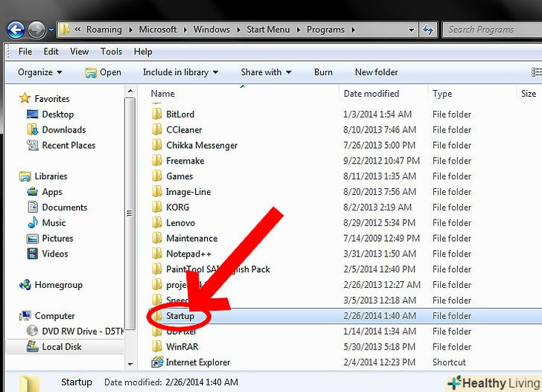The height and width of the screenshot is (392, 542).
Task: Click the Forward navigation arrow button
Action: tap(36, 30)
